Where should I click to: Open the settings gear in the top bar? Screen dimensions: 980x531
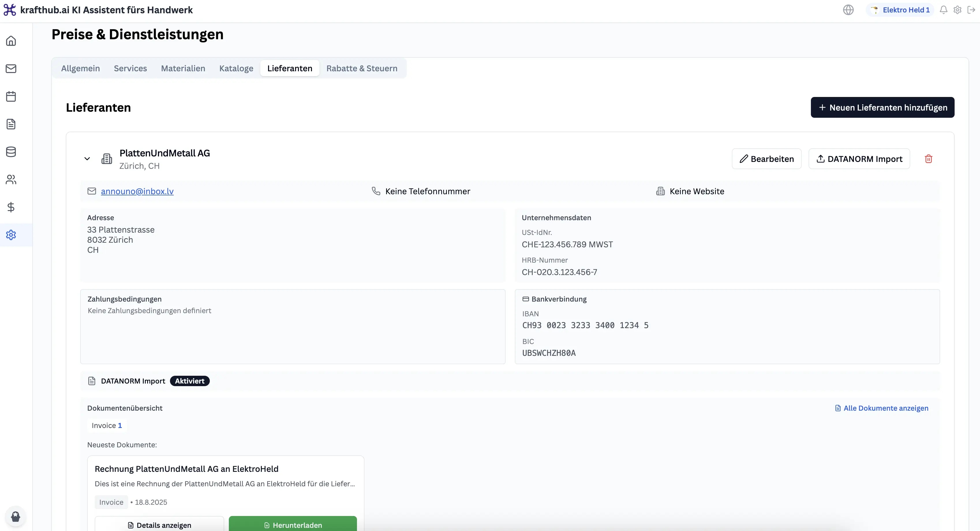tap(957, 10)
